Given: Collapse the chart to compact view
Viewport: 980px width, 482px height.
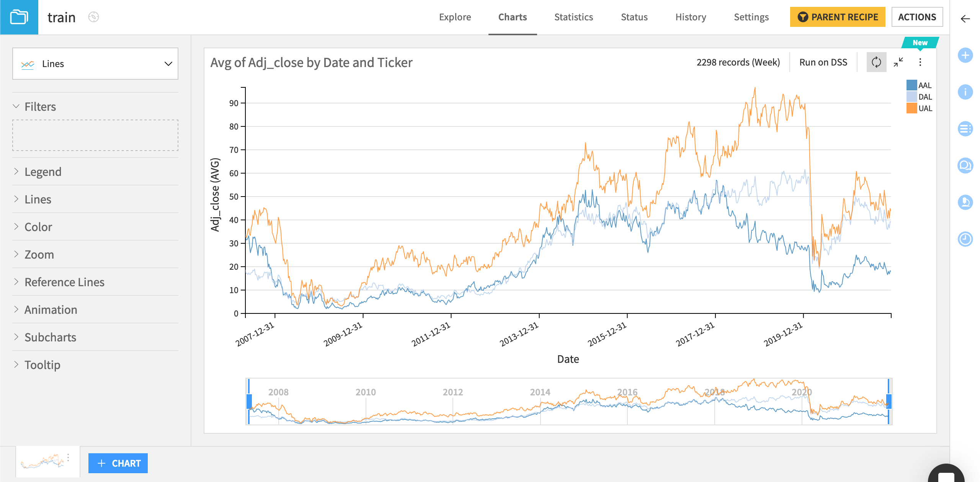Looking at the screenshot, I should click(898, 62).
